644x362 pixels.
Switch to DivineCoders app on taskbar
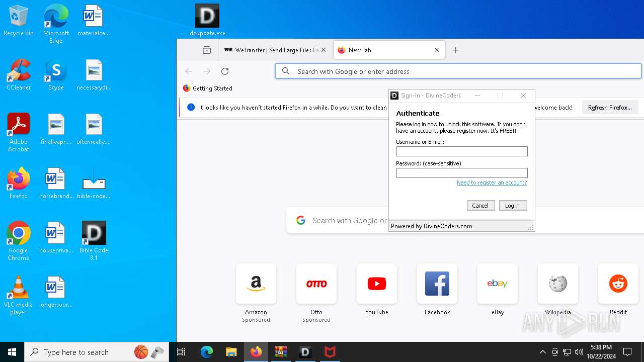[305, 352]
